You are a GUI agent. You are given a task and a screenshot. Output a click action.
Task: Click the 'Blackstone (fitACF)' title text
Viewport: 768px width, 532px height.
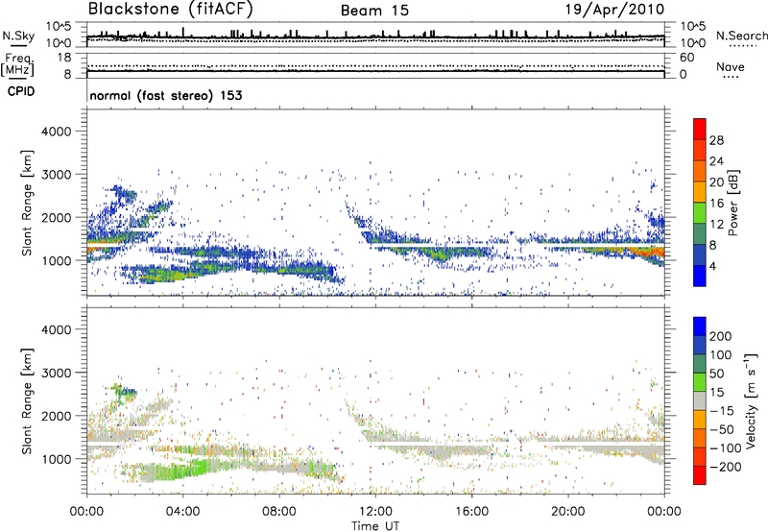pos(171,10)
